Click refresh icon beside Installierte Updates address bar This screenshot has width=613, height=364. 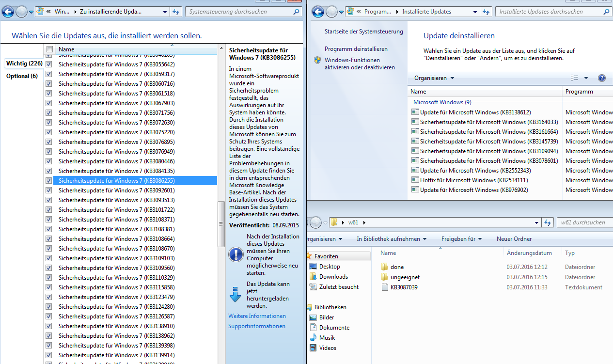[486, 12]
